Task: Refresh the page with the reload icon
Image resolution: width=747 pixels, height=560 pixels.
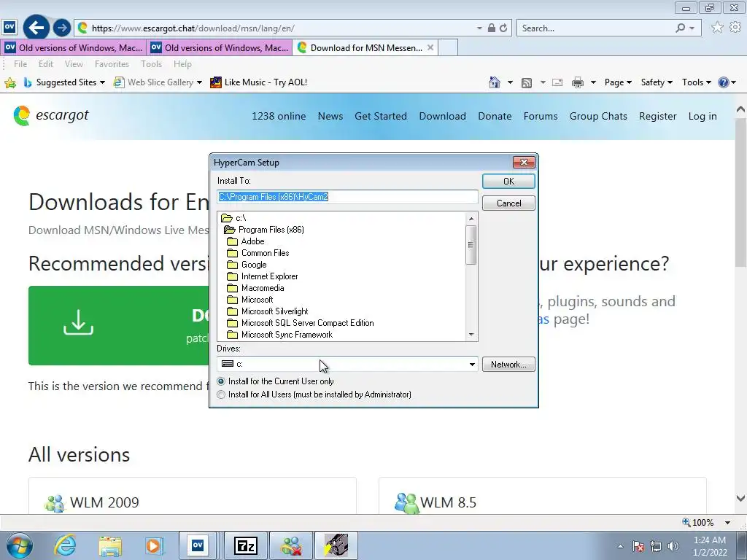Action: pos(503,28)
